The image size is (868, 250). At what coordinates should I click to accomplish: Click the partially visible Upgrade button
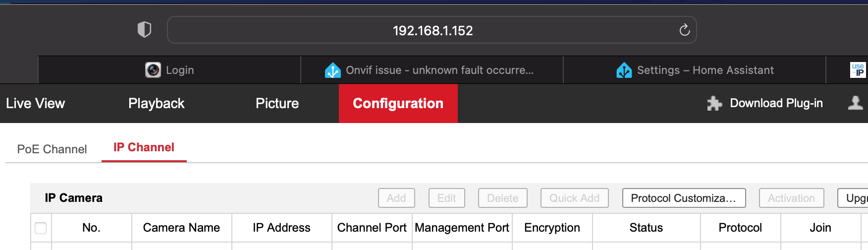(x=853, y=198)
